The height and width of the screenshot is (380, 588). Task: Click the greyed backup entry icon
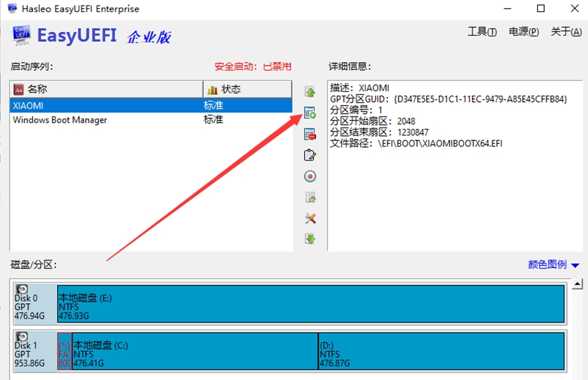point(310,197)
